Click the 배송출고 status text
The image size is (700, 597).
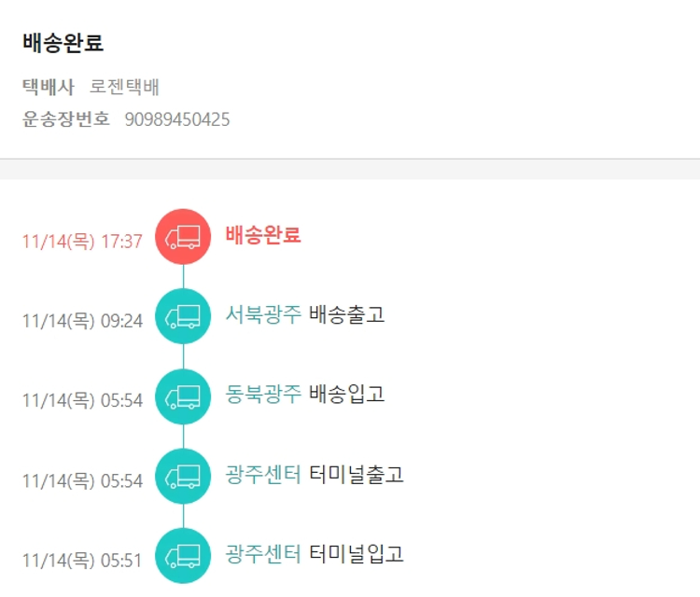tap(346, 314)
